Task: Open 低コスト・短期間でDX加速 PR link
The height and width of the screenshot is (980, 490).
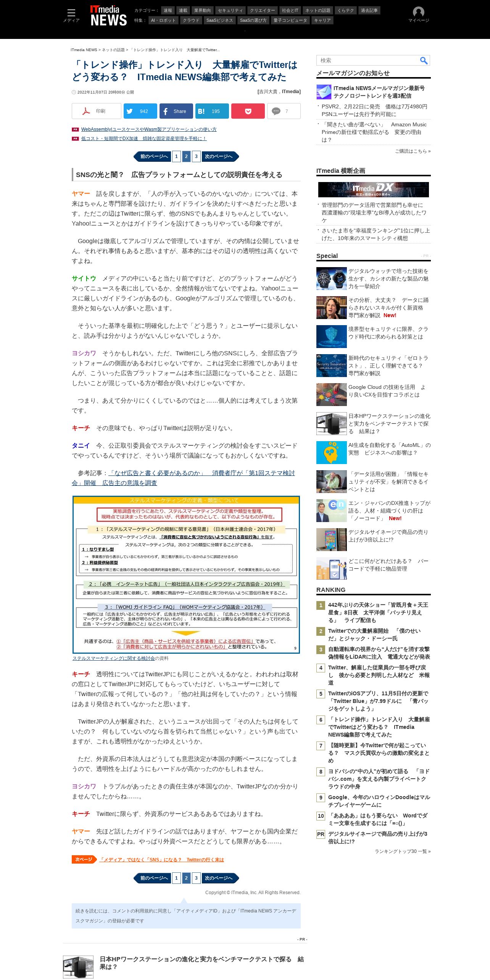Action: pos(143,139)
